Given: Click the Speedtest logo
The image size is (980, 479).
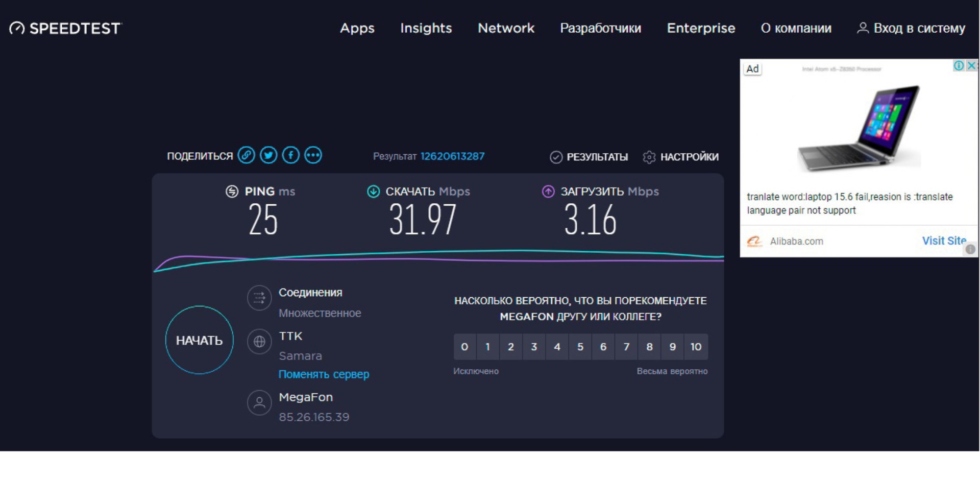Looking at the screenshot, I should coord(66,28).
